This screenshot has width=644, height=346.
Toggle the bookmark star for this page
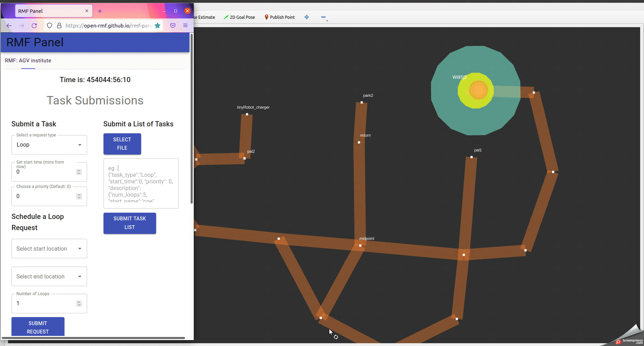[x=158, y=25]
